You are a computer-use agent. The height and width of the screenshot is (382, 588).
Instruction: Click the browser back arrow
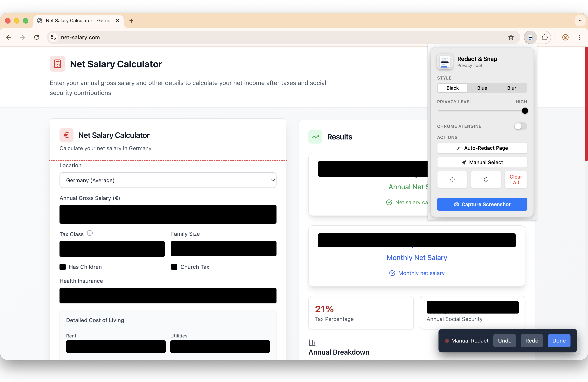coord(9,37)
